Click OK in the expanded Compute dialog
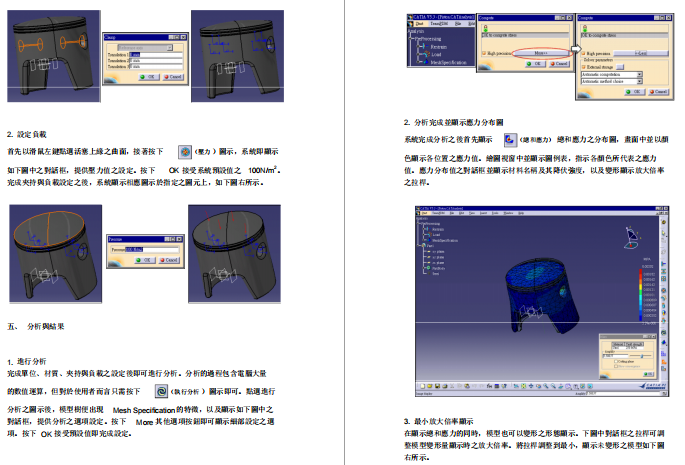This screenshot has height=465, width=685. pos(635,91)
